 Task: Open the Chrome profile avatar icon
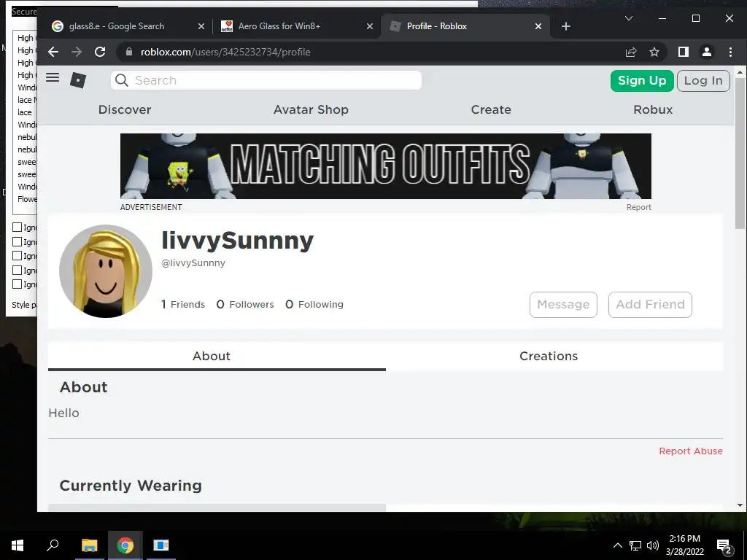click(x=706, y=52)
